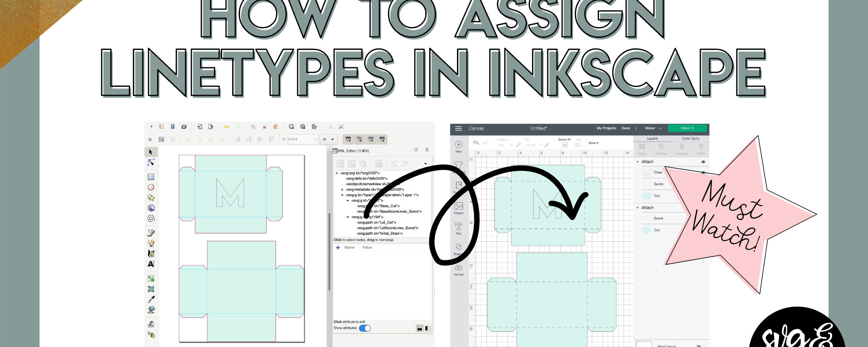This screenshot has height=347, width=868.
Task: Add attribute with the blue plus icon
Action: click(338, 247)
